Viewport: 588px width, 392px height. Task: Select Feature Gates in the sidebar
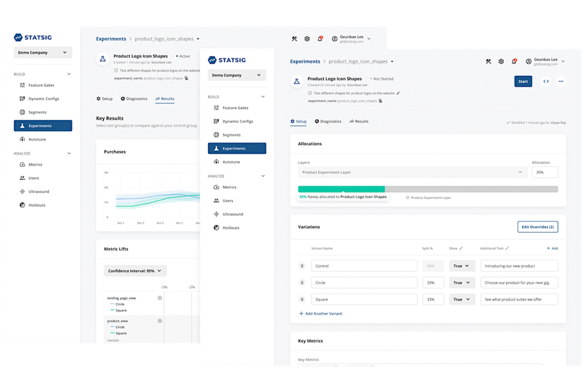tap(235, 108)
